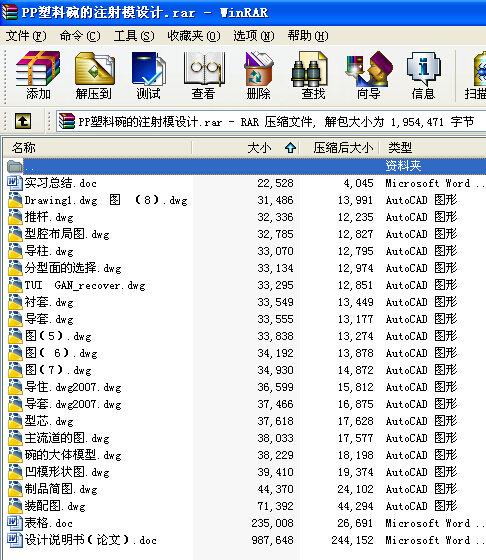486x560 pixels.
Task: Click Word icon of 实习总结.doc
Action: 14,183
